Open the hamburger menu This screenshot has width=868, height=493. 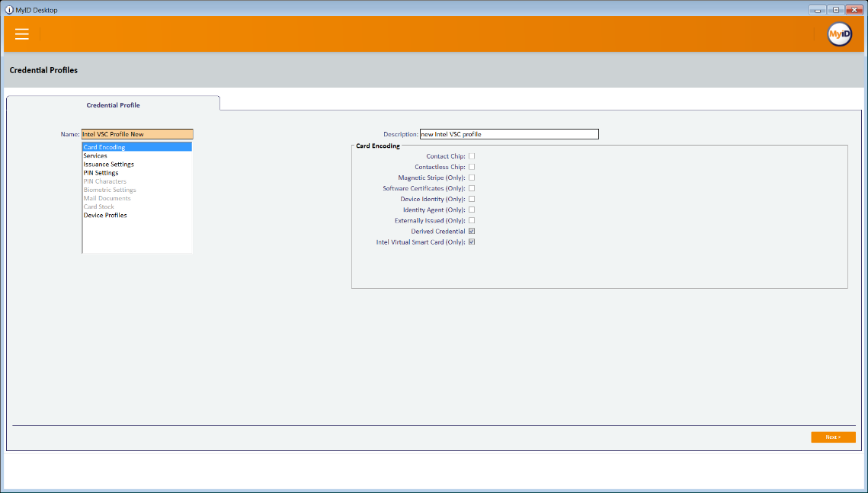[22, 34]
